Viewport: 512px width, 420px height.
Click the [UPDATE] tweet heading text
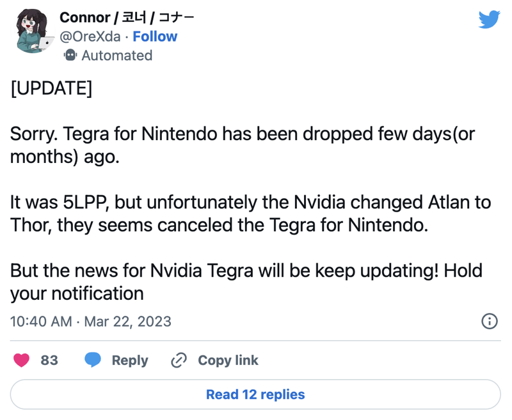pos(51,88)
